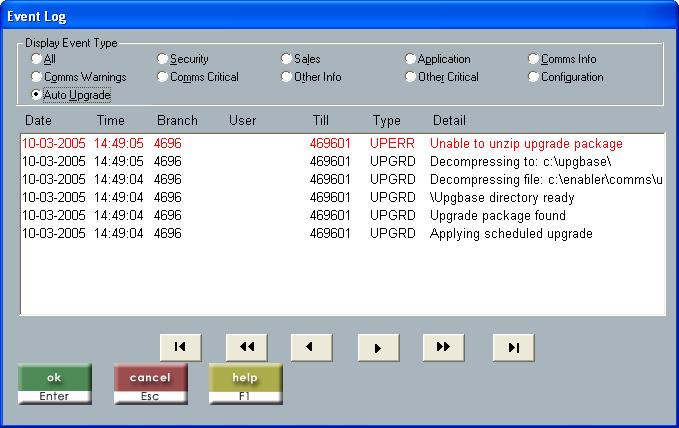The height and width of the screenshot is (428, 679).
Task: Go to the next event record
Action: 378,347
